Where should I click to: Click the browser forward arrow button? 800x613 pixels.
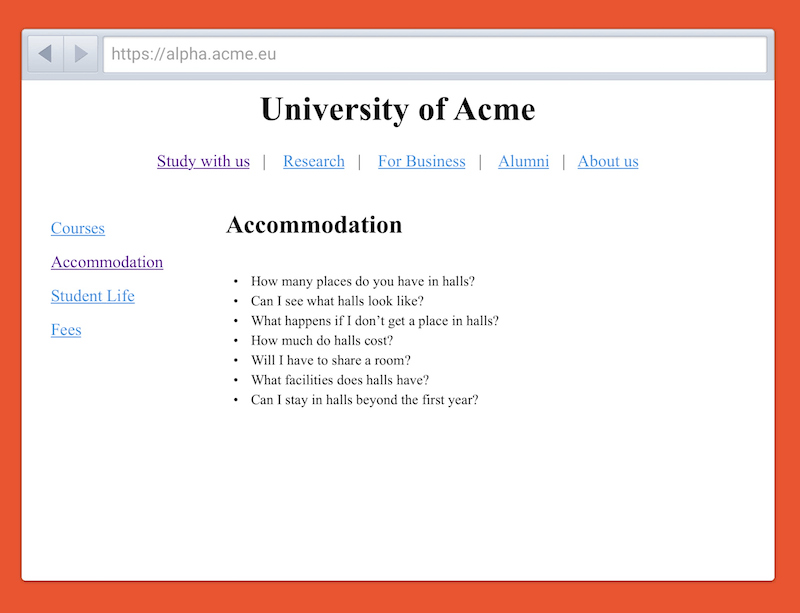[81, 54]
